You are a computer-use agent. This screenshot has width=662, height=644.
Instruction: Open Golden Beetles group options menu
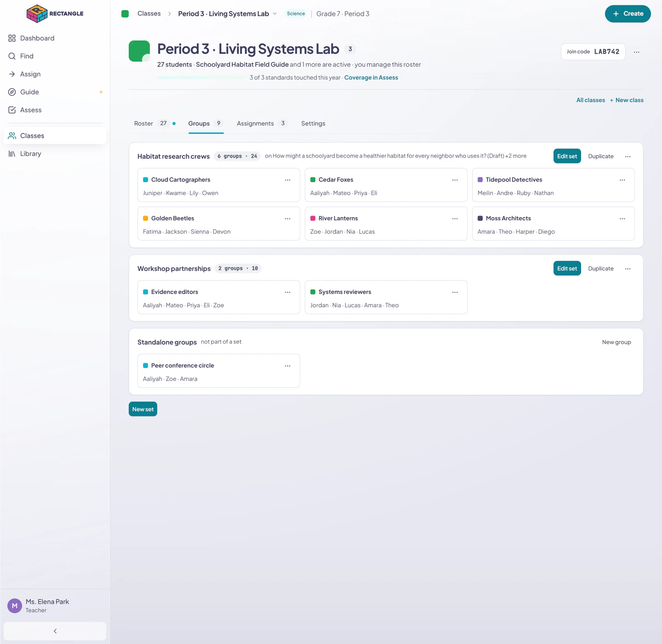pos(288,218)
